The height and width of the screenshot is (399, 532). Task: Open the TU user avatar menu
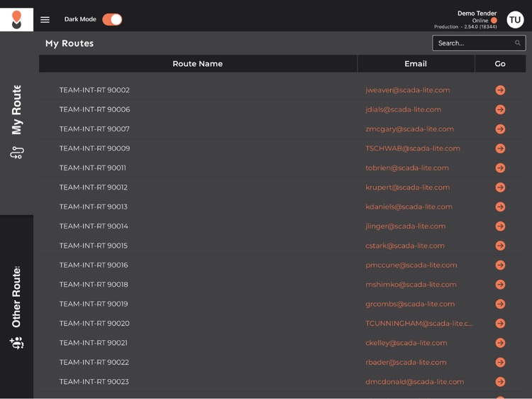click(x=515, y=20)
